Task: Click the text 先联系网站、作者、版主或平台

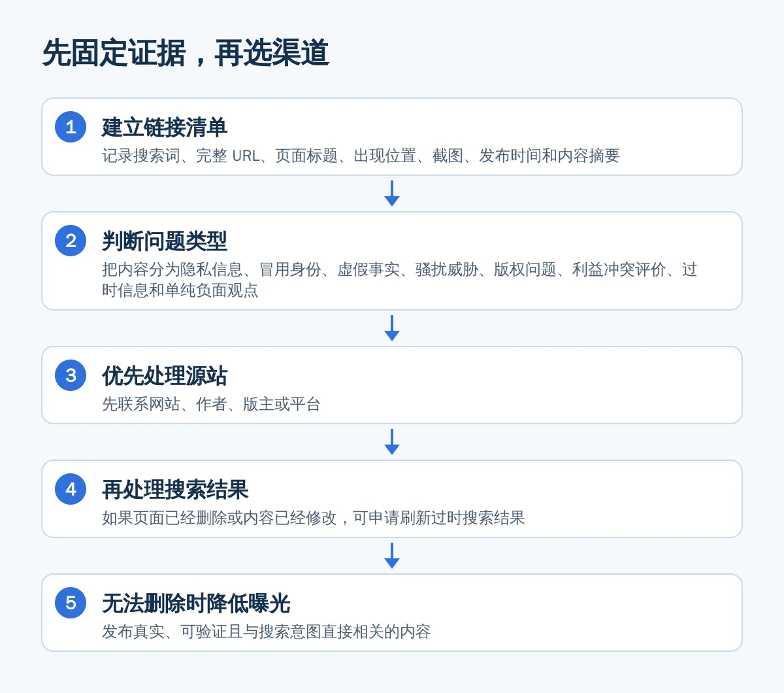Action: 212,404
